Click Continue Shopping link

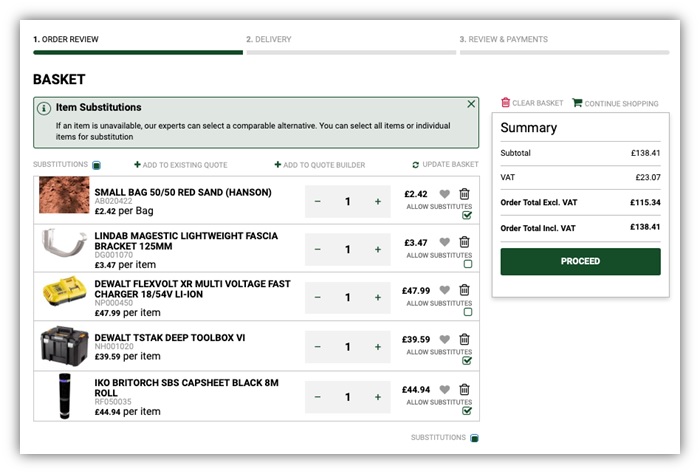tap(615, 104)
